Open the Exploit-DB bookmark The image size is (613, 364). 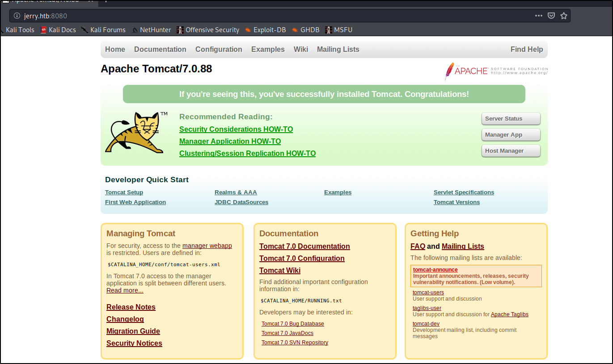point(266,30)
